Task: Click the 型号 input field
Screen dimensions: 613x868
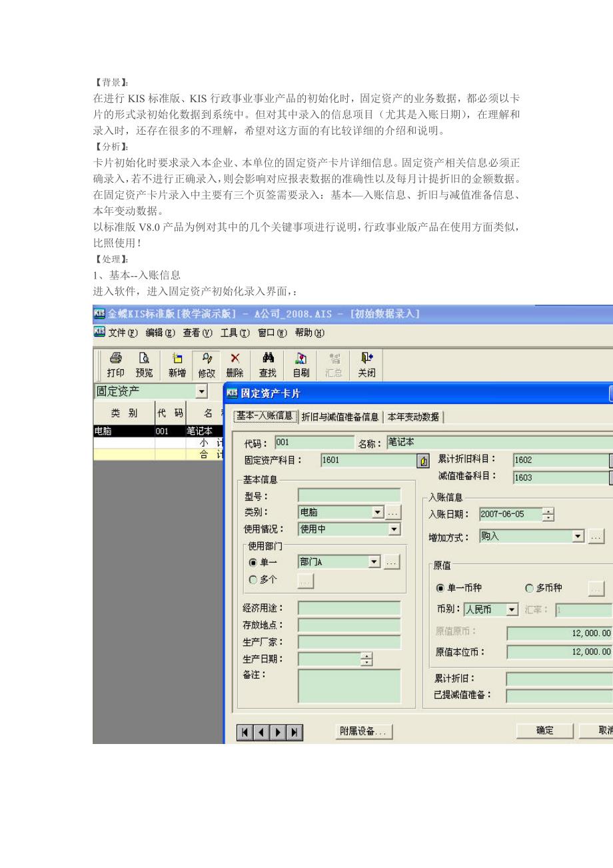Action: tap(349, 495)
